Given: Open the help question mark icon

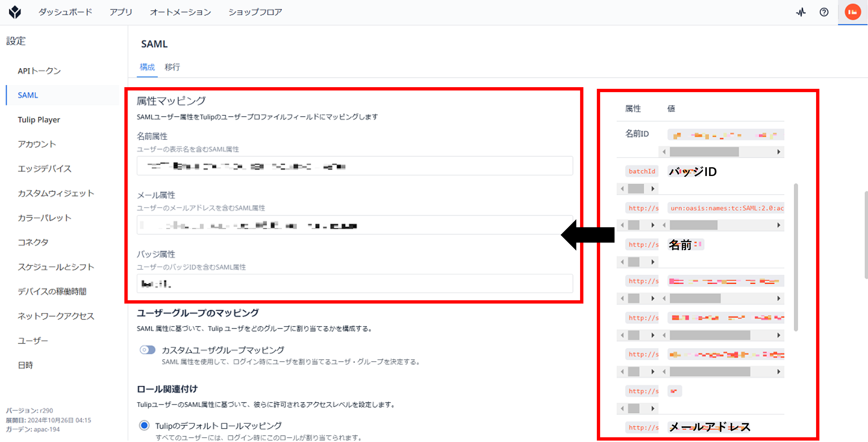Looking at the screenshot, I should [x=824, y=13].
